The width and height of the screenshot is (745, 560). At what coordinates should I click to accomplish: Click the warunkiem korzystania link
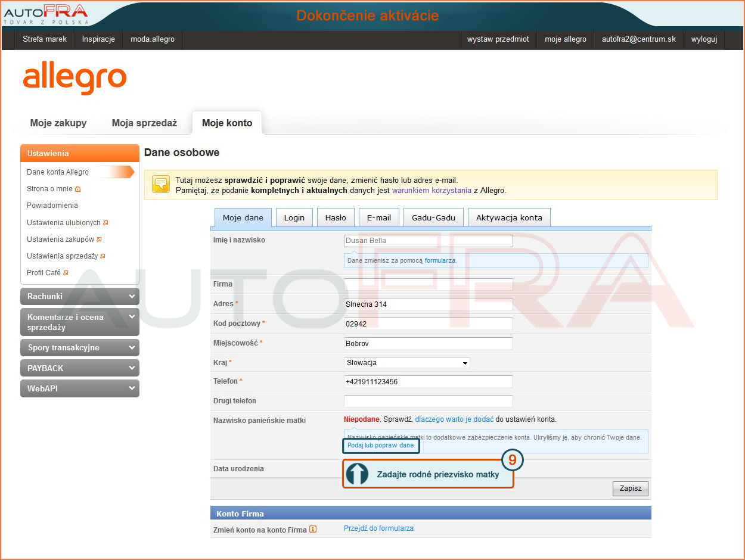click(432, 191)
